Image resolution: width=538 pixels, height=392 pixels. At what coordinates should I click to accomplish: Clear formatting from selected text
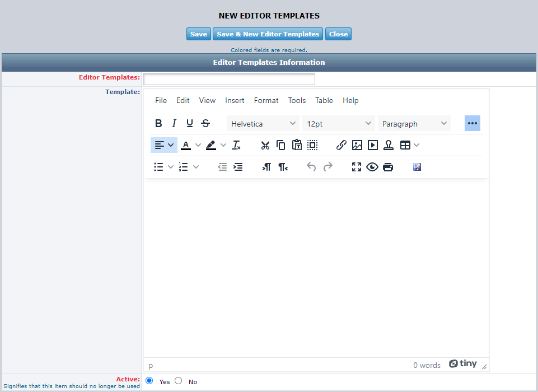[236, 145]
